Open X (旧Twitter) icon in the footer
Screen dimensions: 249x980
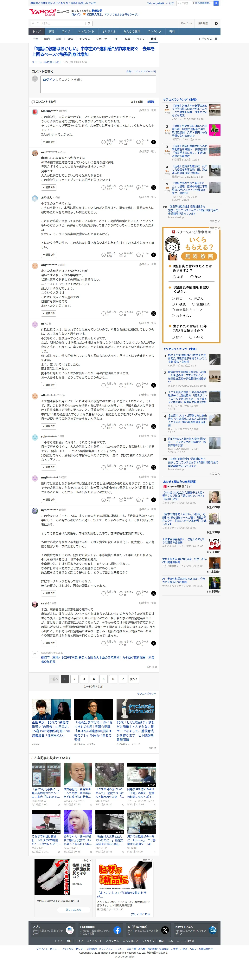pos(165,930)
